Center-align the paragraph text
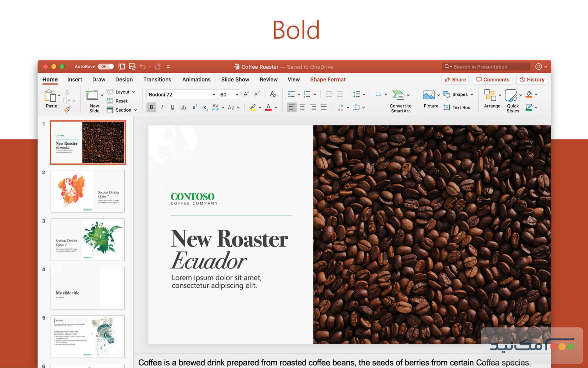Screen dimensions: 588x368 tap(302, 107)
